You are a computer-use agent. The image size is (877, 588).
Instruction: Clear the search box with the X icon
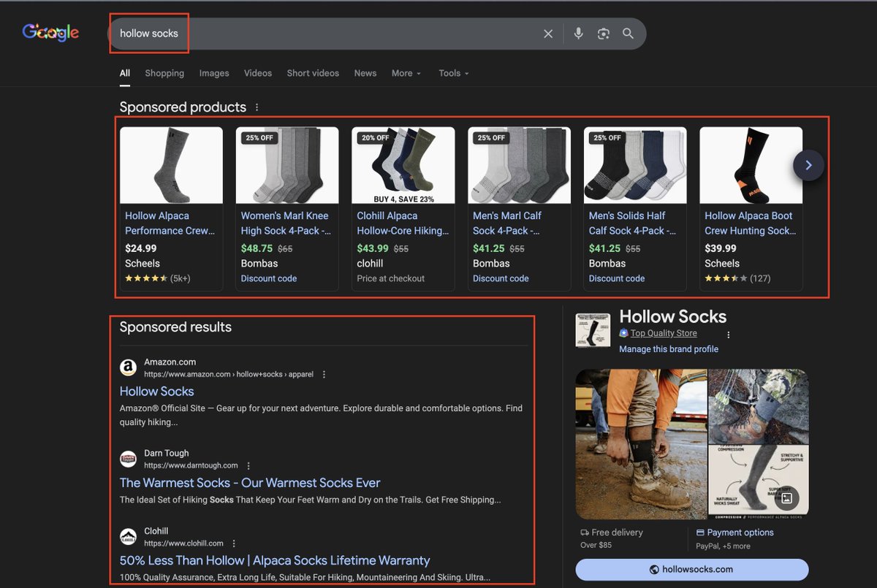pyautogui.click(x=548, y=34)
